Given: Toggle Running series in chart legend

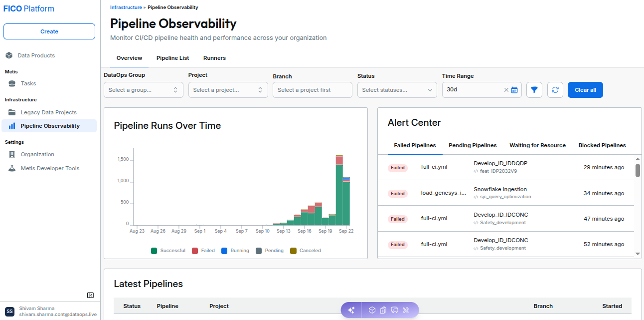Looking at the screenshot, I should pos(235,251).
